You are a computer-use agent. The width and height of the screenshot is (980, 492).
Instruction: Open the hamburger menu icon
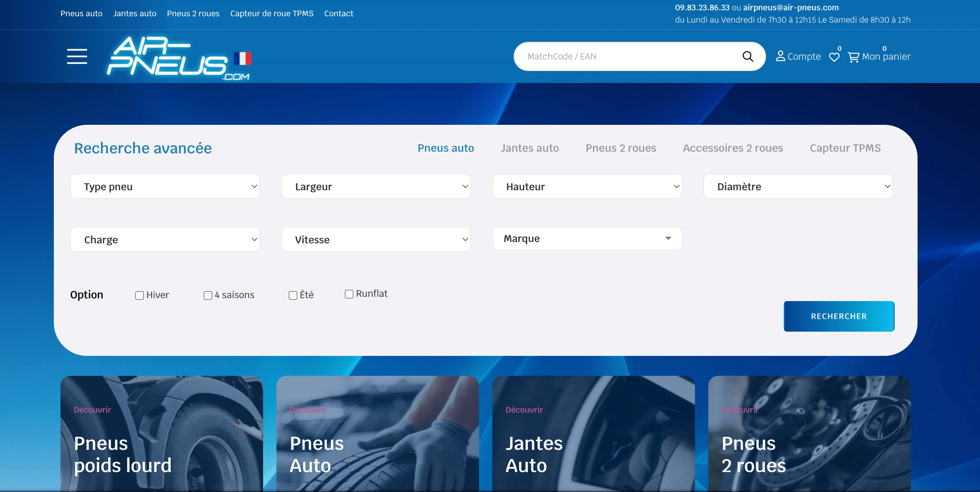point(77,56)
